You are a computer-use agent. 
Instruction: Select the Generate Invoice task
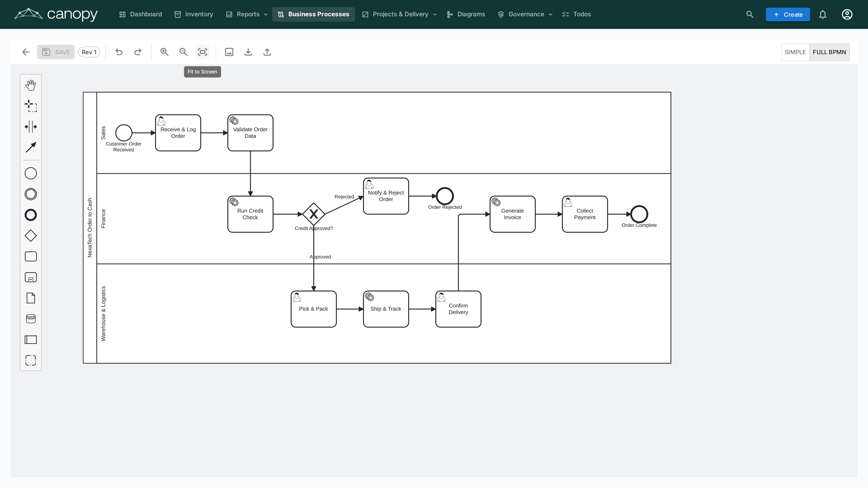512,214
